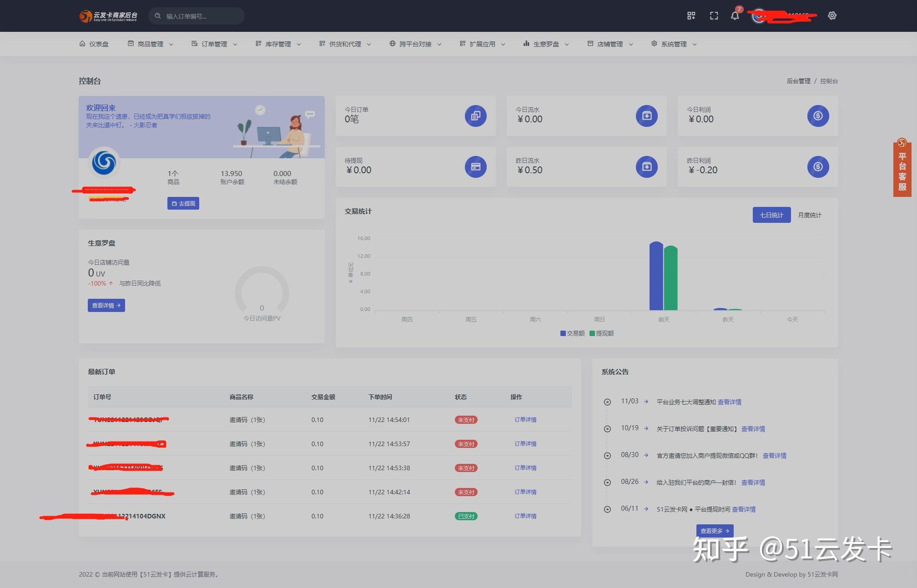Focus the order number search field
This screenshot has width=917, height=588.
click(196, 16)
